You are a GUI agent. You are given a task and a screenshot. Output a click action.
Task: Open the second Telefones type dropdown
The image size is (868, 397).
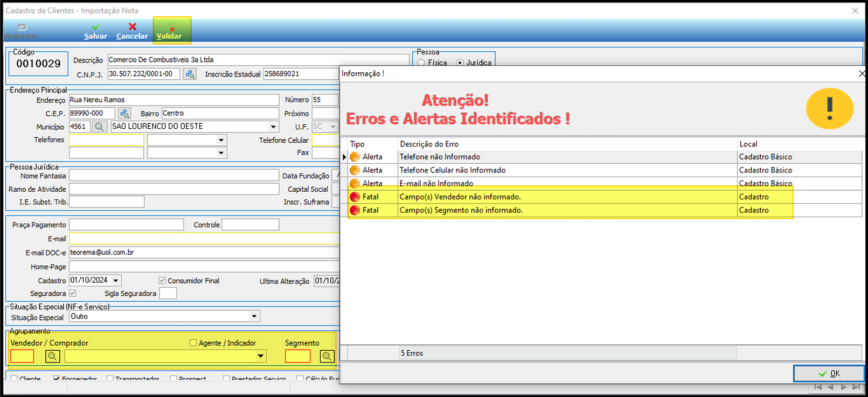pyautogui.click(x=221, y=153)
